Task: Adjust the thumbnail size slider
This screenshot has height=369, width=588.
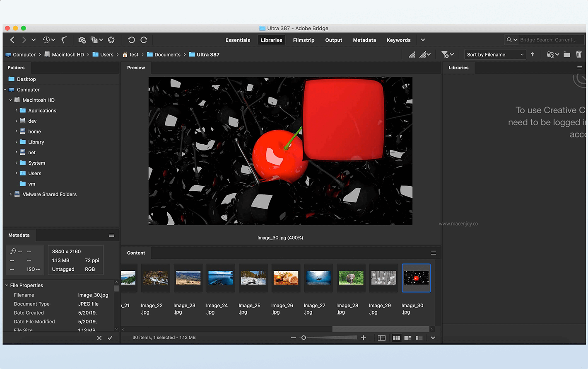Action: [304, 338]
